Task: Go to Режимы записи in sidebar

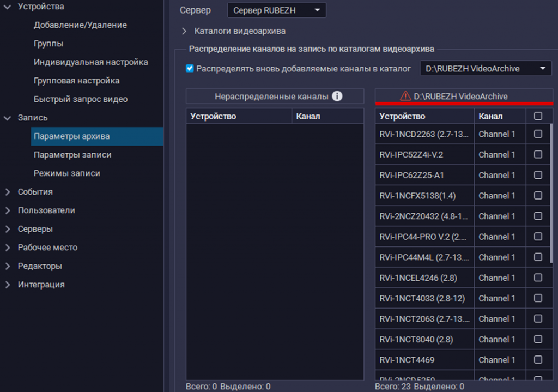Action: [67, 173]
